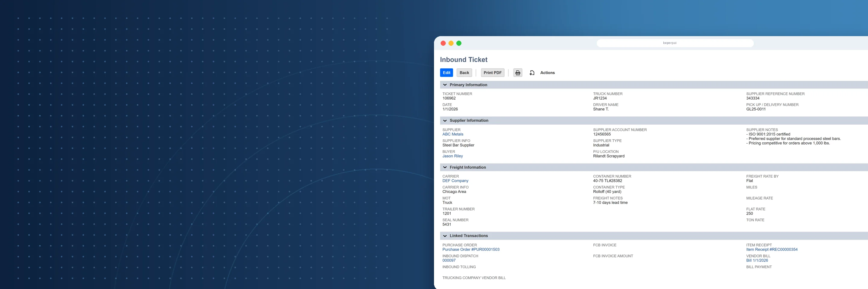Viewport: 868px width, 289px height.
Task: Select truck number JR1234
Action: click(600, 98)
